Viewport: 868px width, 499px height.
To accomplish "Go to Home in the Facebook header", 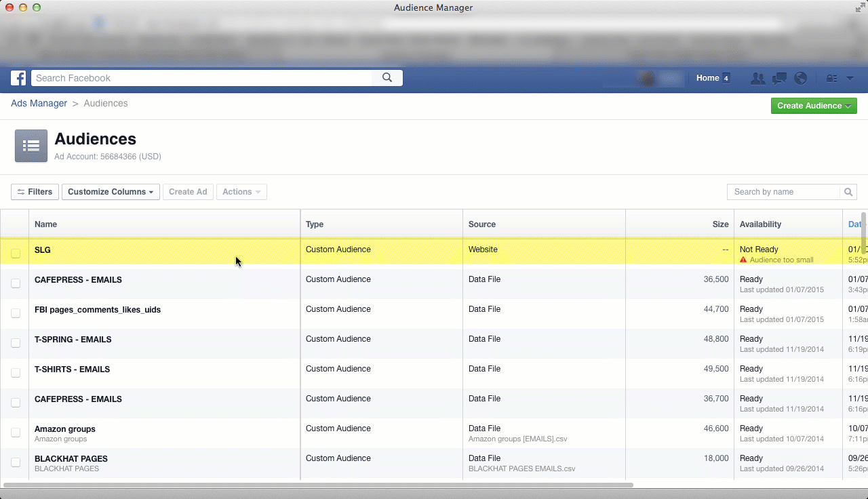I will (707, 78).
